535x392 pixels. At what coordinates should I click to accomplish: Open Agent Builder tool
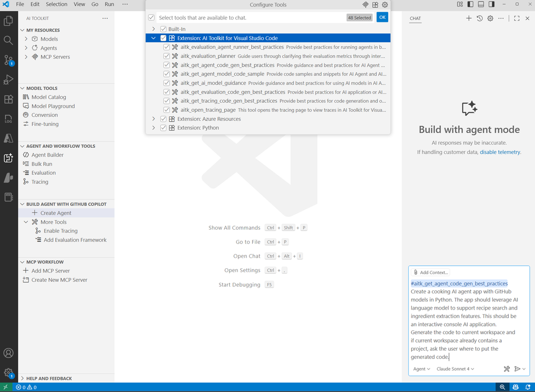[66, 155]
